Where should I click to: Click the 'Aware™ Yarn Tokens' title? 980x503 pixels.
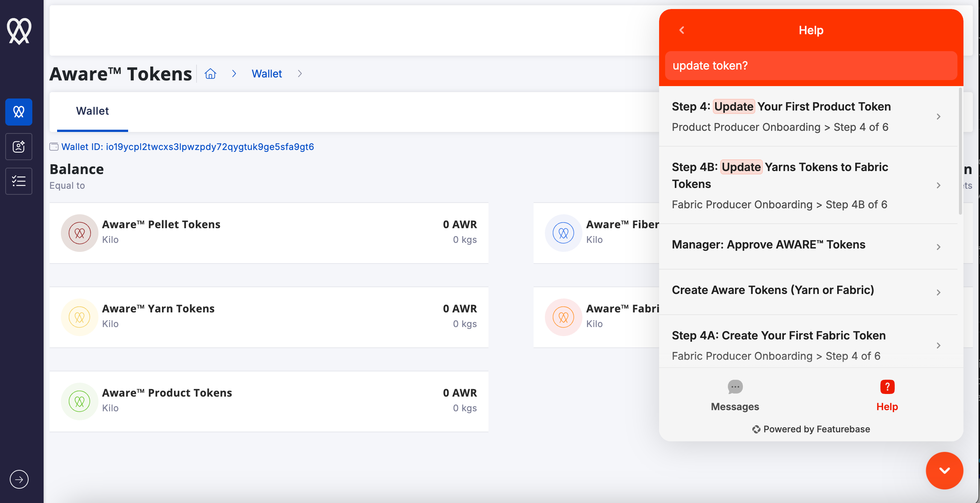click(x=158, y=309)
